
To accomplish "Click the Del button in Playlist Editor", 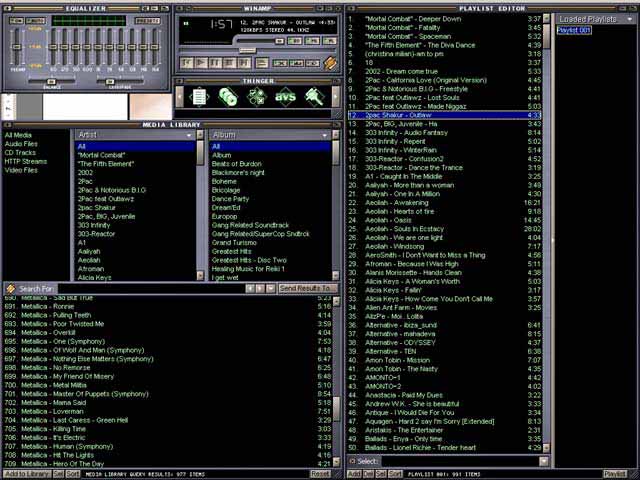I will click(368, 474).
